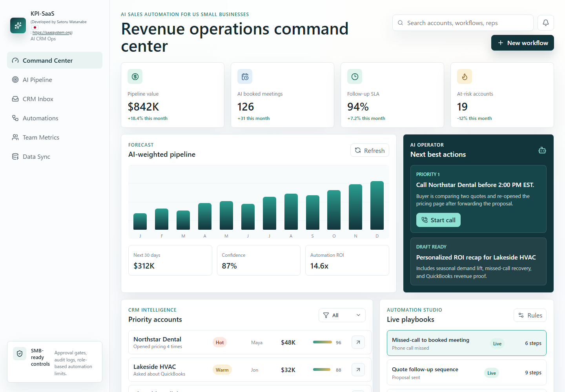Click the Live badge on Quote follow-up sequence
The height and width of the screenshot is (392, 565).
point(492,373)
